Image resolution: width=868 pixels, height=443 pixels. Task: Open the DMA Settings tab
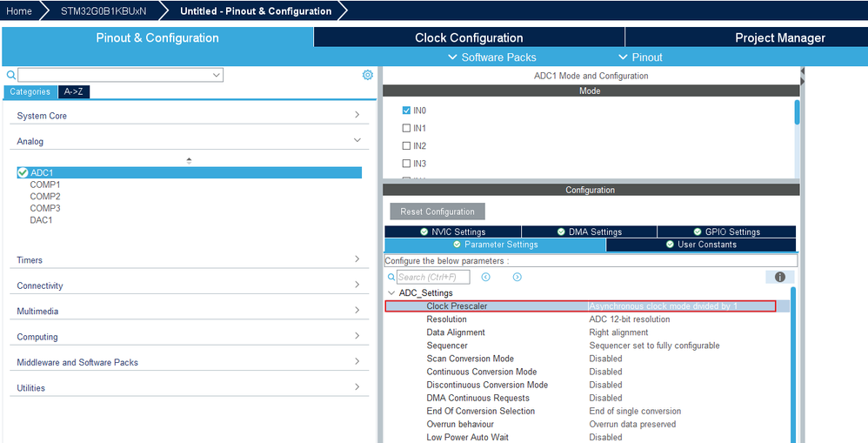[x=589, y=232]
